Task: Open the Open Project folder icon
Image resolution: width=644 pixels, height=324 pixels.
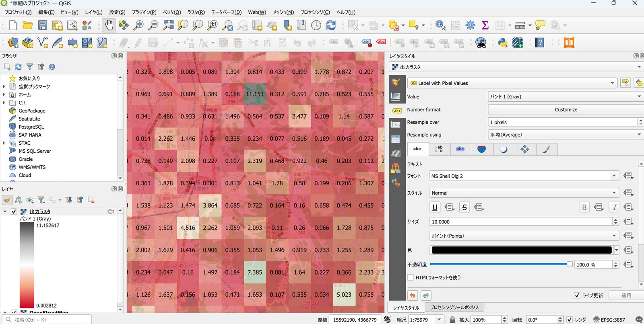Action: (x=27, y=25)
